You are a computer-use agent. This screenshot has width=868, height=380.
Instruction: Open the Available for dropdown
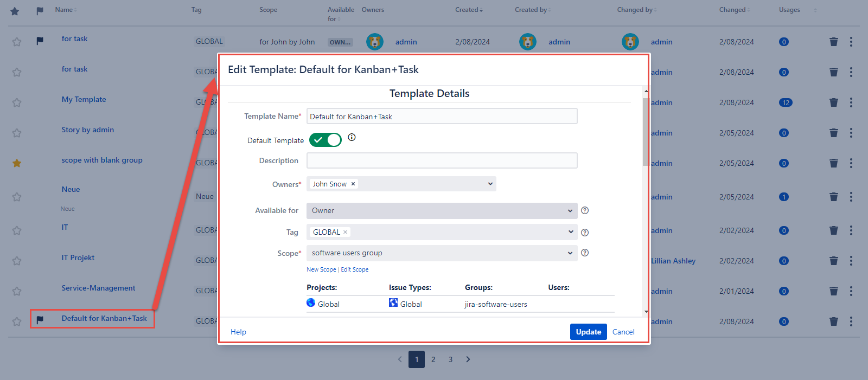442,211
